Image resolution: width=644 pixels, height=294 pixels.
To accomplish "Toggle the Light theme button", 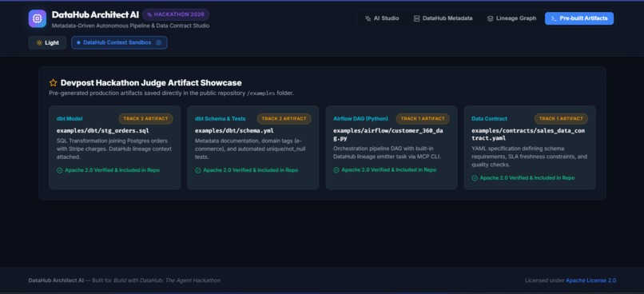I will click(x=47, y=42).
